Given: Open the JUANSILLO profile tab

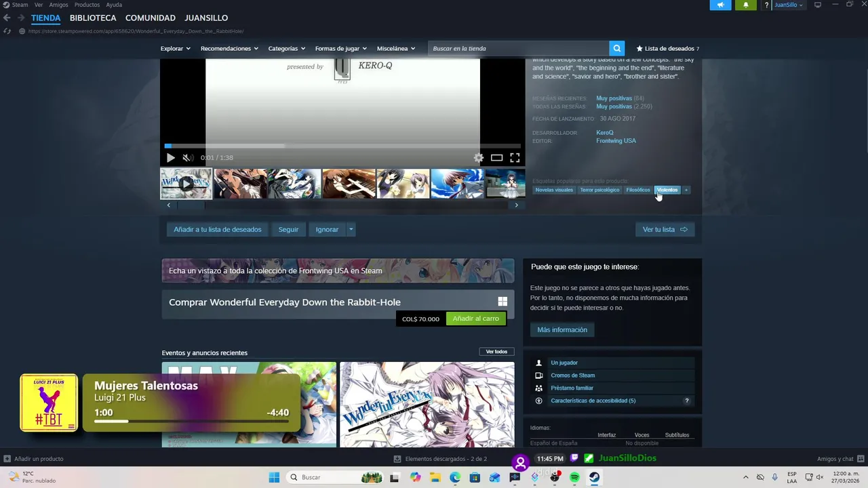Looking at the screenshot, I should pyautogui.click(x=206, y=18).
